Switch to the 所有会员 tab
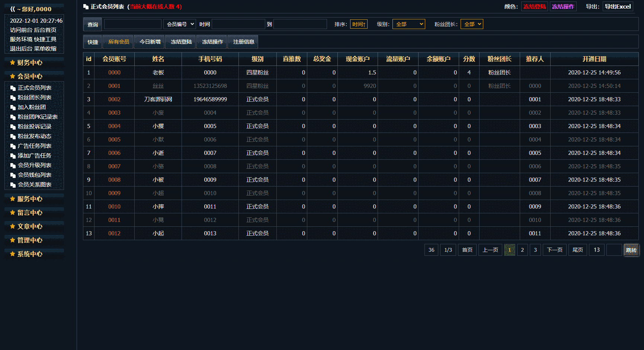Screen dimensions: 644x350 tap(119, 42)
